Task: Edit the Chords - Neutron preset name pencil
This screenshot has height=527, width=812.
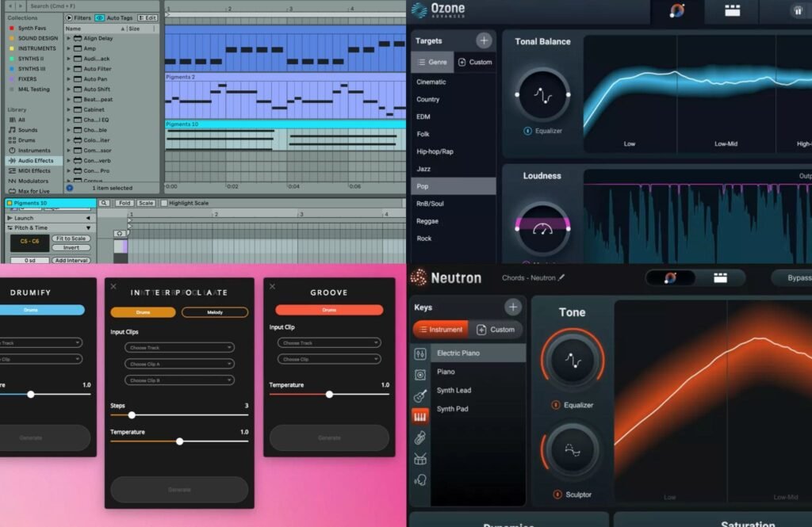Action: tap(561, 277)
